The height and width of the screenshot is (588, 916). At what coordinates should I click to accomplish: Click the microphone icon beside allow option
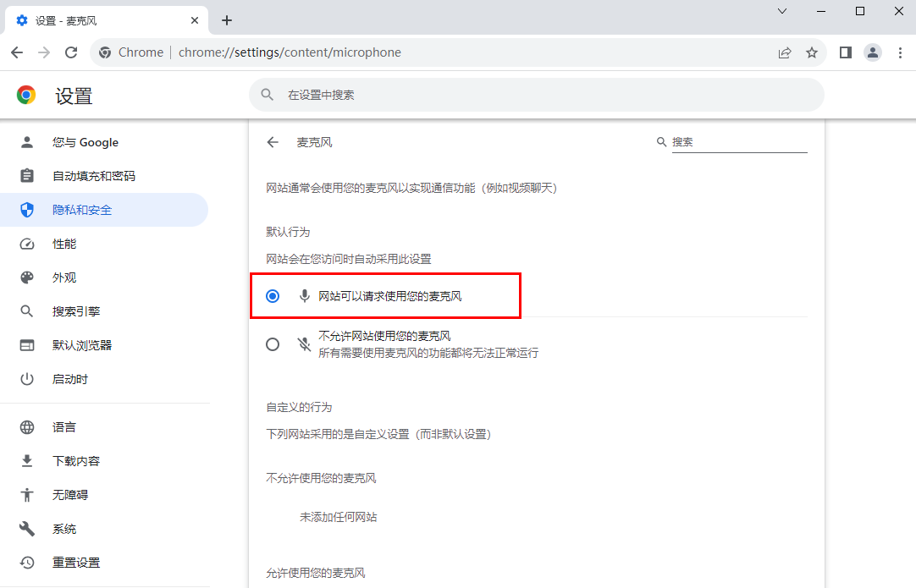pyautogui.click(x=305, y=296)
